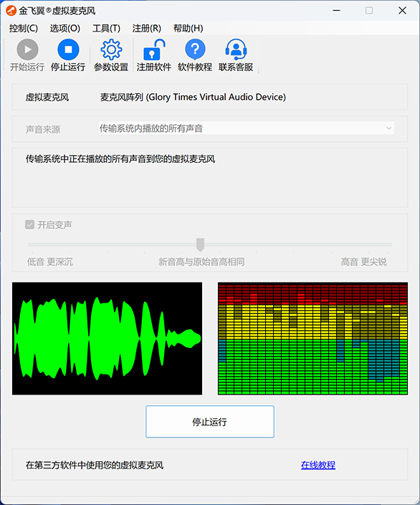Close the 虚拟麦克风 window
The height and width of the screenshot is (505, 420).
402,11
